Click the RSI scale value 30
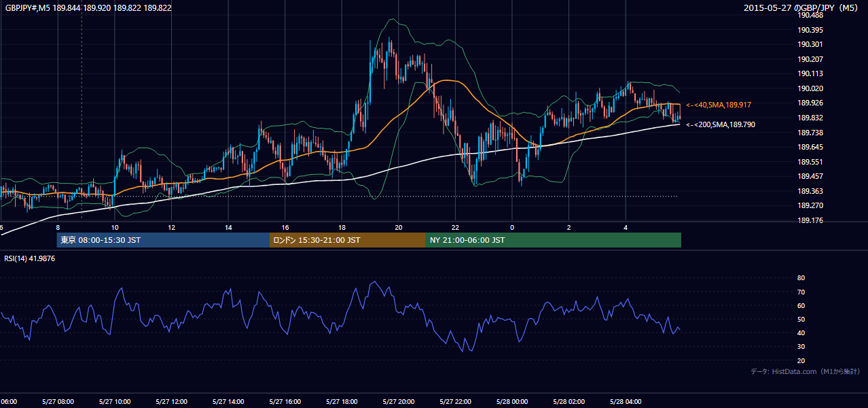The height and width of the screenshot is (408, 868). coord(801,347)
